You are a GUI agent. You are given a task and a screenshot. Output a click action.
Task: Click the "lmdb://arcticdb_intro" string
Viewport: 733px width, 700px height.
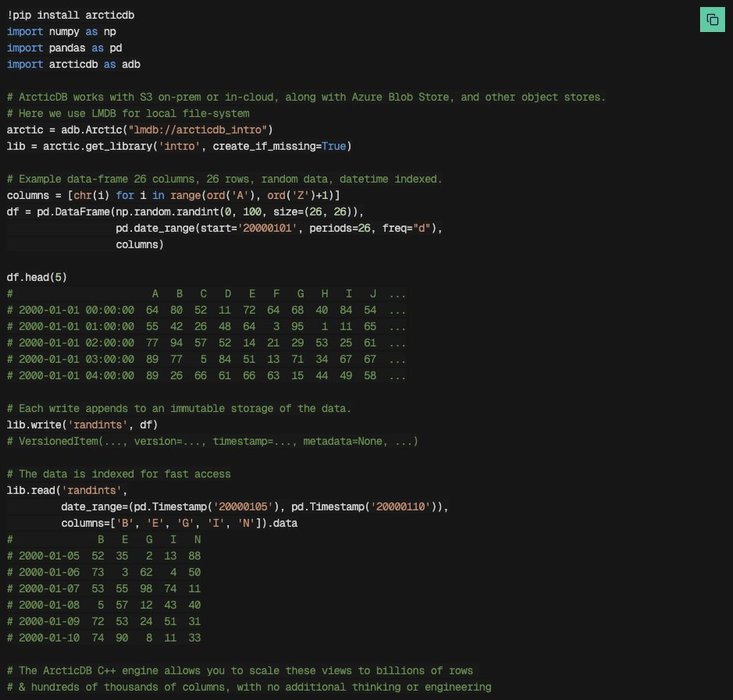(x=197, y=130)
